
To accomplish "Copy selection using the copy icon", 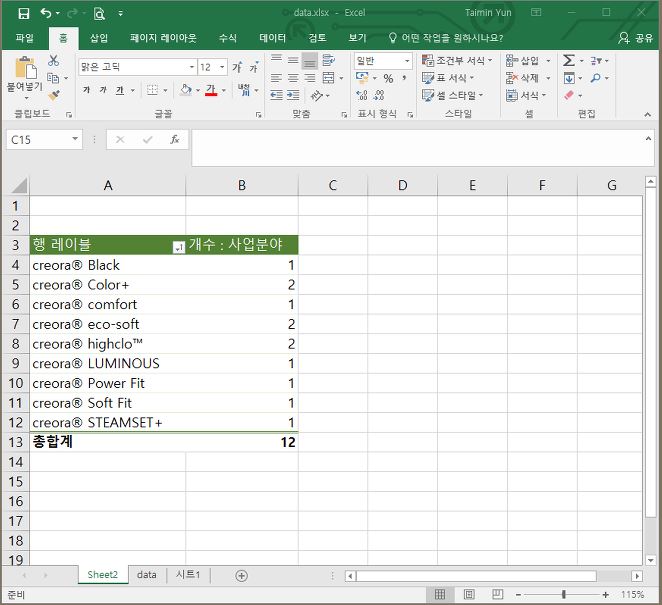I will 53,78.
